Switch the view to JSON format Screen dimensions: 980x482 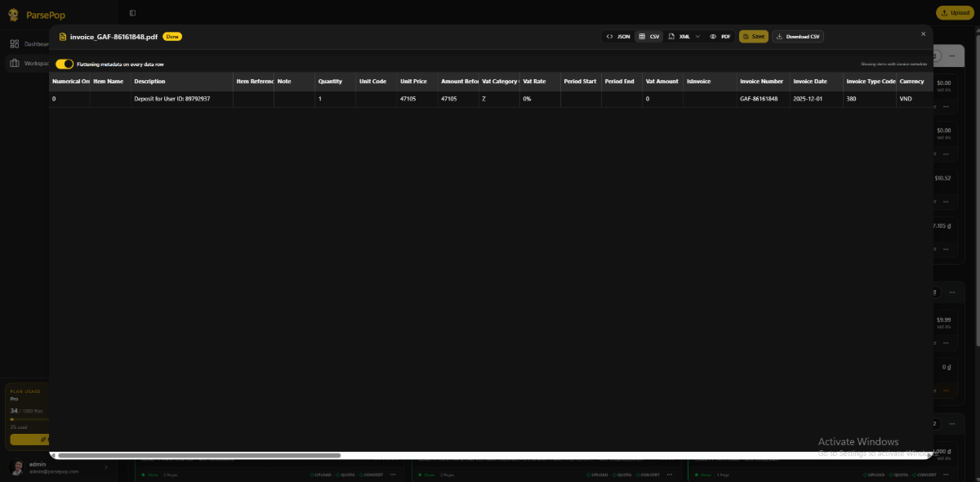pyautogui.click(x=617, y=37)
